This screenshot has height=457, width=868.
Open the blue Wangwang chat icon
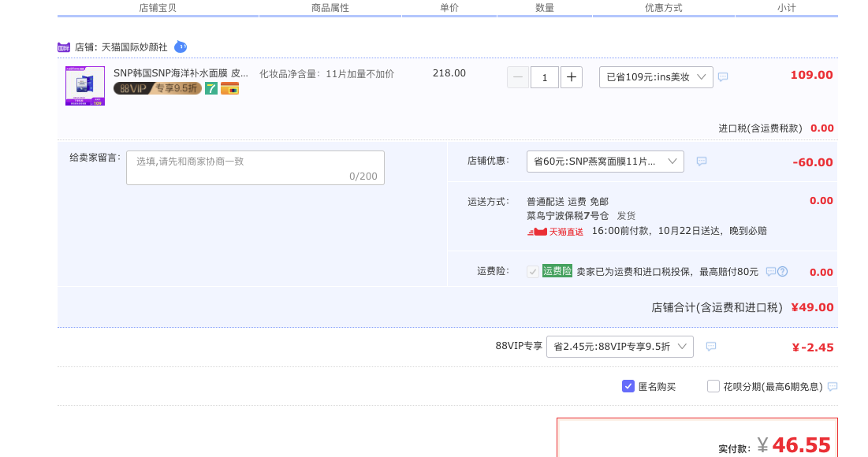coord(181,47)
